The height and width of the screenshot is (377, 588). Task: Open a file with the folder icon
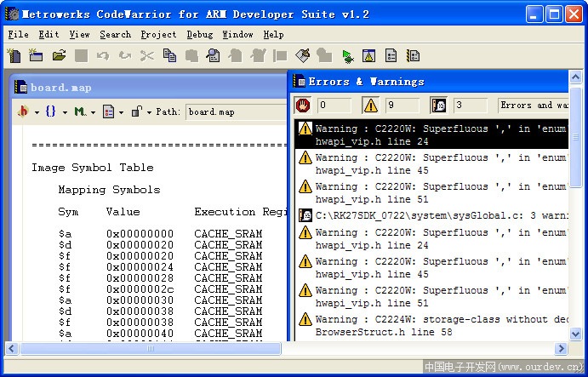coord(59,56)
